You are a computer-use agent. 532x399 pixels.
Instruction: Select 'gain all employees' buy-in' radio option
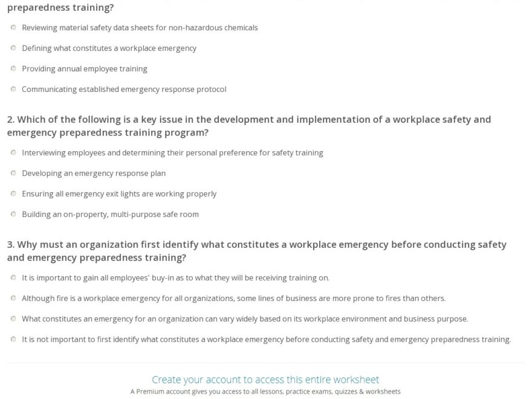(x=13, y=278)
